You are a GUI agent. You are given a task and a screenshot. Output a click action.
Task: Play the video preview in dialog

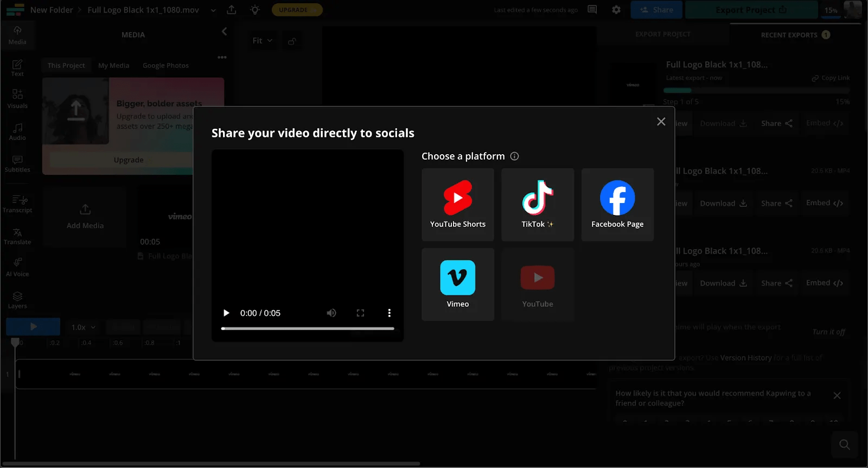point(226,313)
